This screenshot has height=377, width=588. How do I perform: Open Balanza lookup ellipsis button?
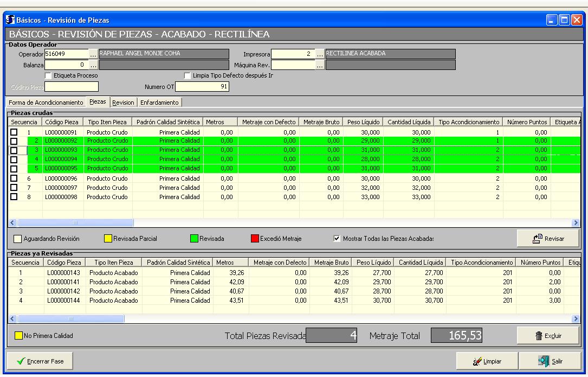tap(93, 65)
